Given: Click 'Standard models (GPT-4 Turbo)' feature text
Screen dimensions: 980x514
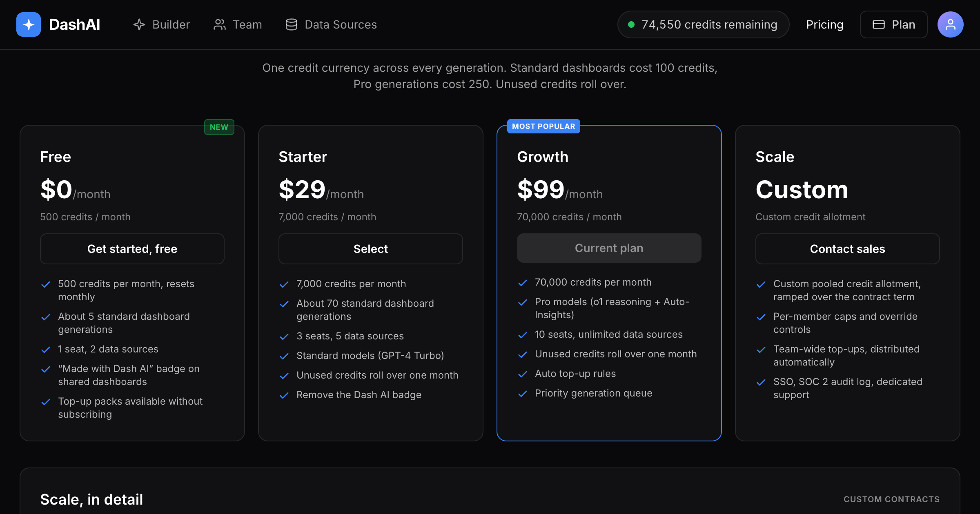Looking at the screenshot, I should 370,356.
